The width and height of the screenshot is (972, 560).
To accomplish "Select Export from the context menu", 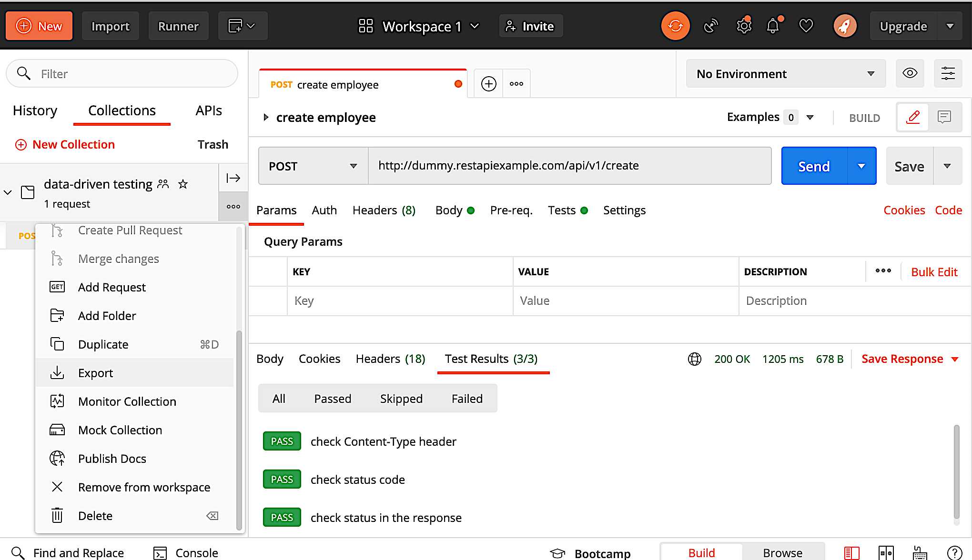I will point(135,373).
